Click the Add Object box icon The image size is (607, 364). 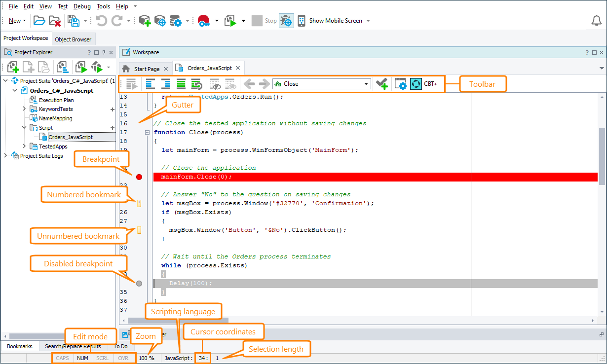click(x=145, y=21)
